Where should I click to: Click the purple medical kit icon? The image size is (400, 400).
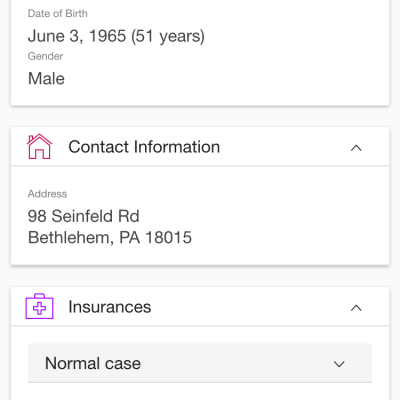click(x=39, y=306)
